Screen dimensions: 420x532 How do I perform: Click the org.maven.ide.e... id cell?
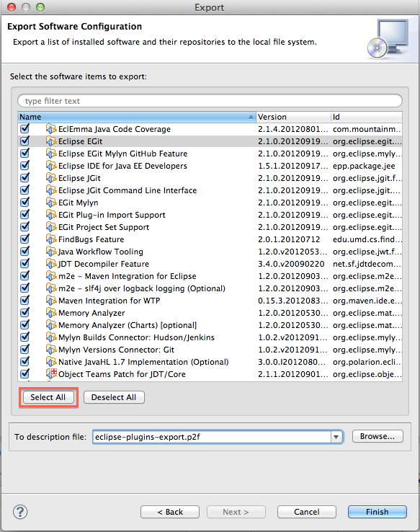point(367,301)
